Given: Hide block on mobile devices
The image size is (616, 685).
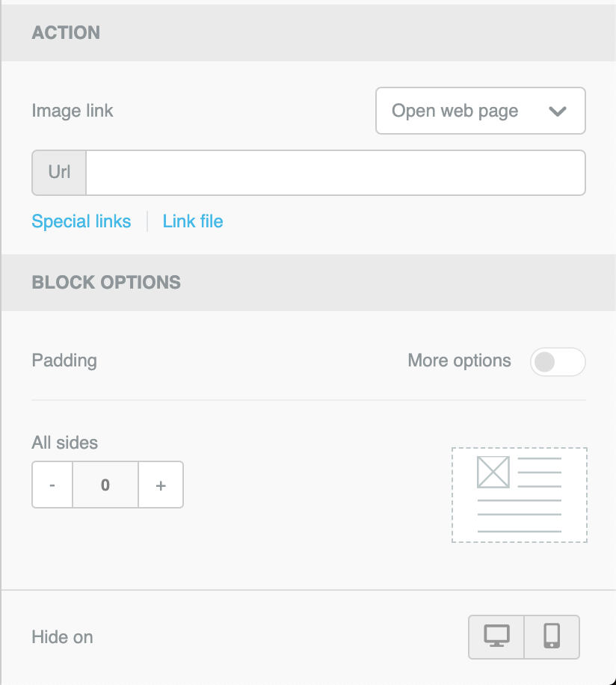Looking at the screenshot, I should point(552,636).
